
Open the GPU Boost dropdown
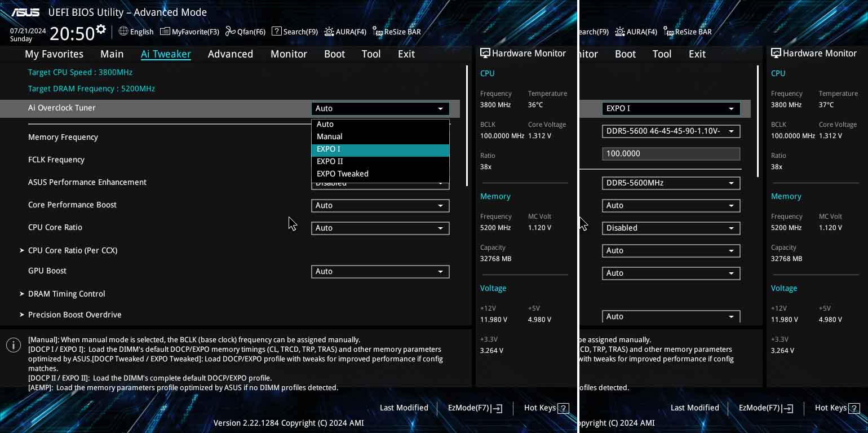coord(380,271)
